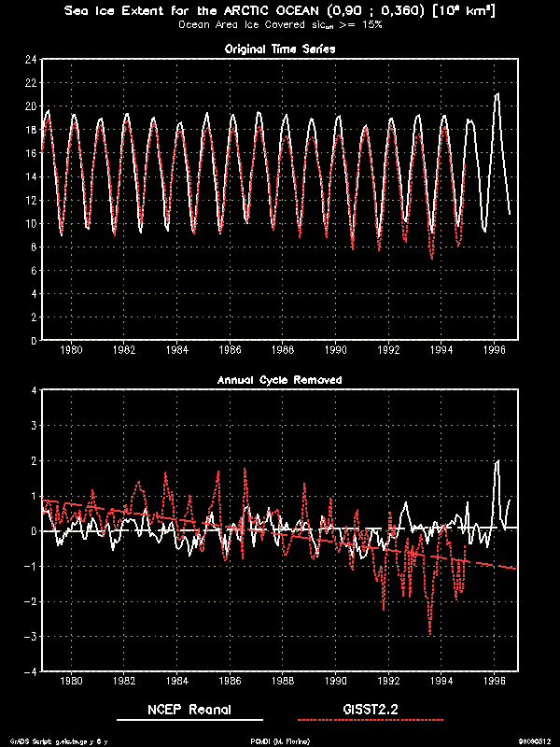The width and height of the screenshot is (560, 747).
Task: Click the lowest red dip near 1993 in the bottom chart
Action: [x=430, y=633]
